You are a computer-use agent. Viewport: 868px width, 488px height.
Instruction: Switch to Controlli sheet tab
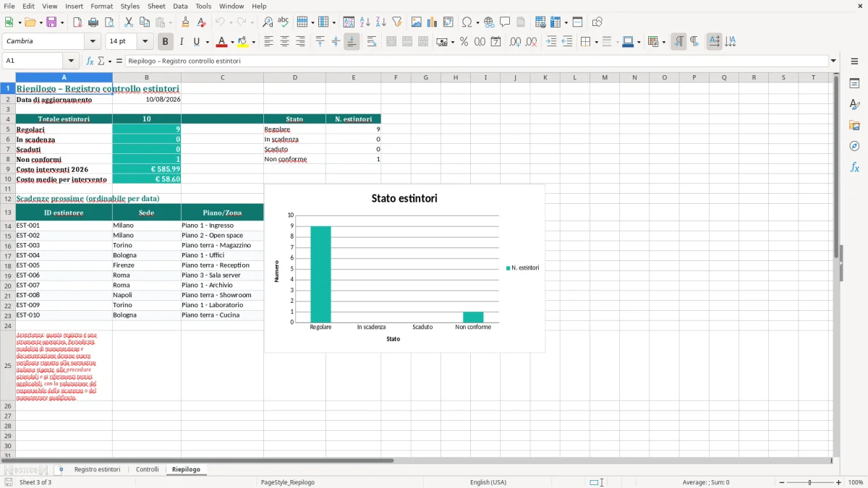tap(148, 469)
